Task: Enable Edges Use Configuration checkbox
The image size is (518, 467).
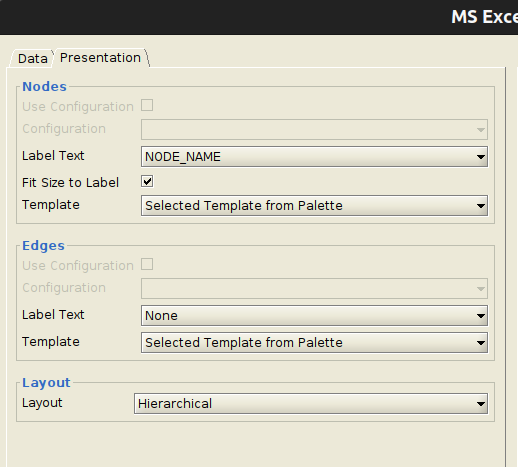Action: click(x=147, y=264)
